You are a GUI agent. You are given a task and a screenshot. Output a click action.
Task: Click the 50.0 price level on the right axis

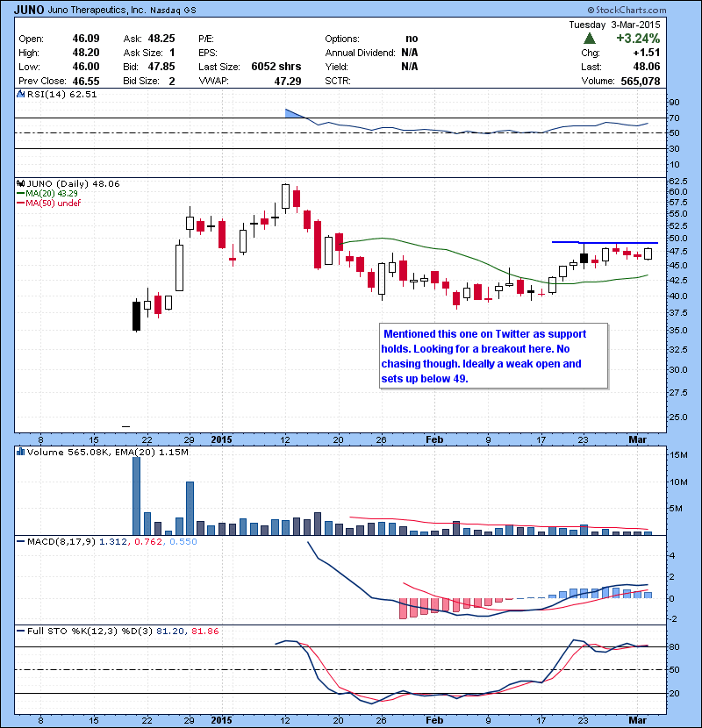[677, 239]
